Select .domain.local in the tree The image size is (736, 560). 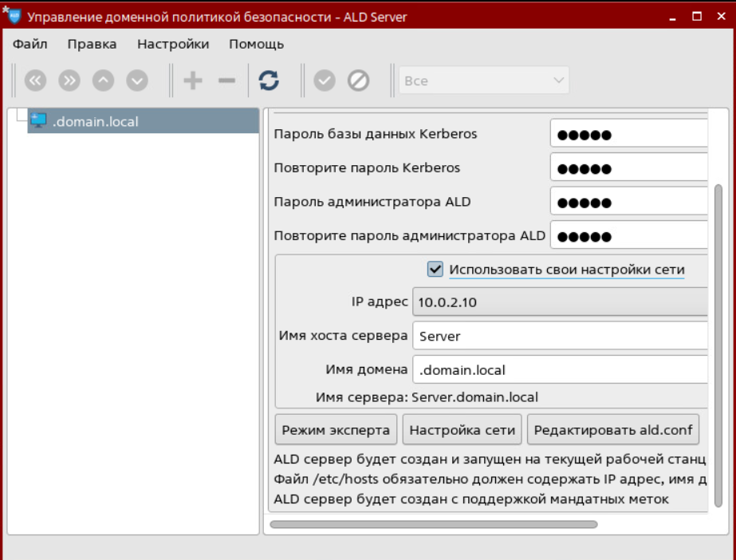pyautogui.click(x=144, y=121)
